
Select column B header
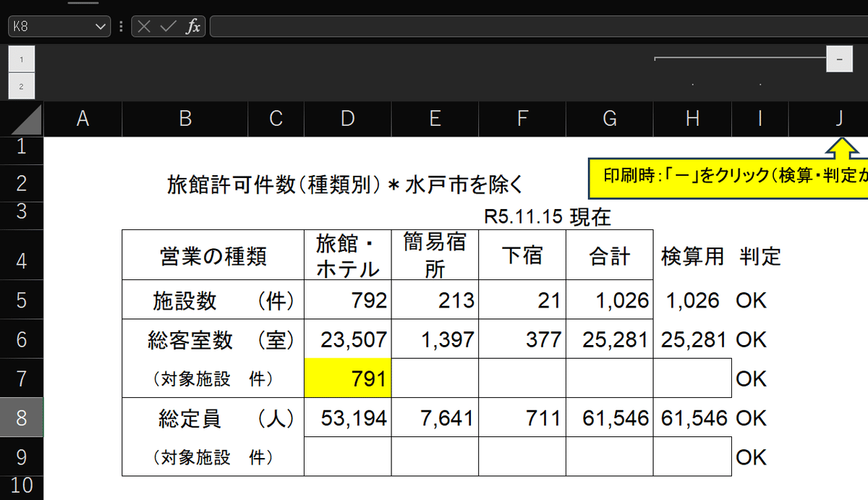click(x=185, y=119)
